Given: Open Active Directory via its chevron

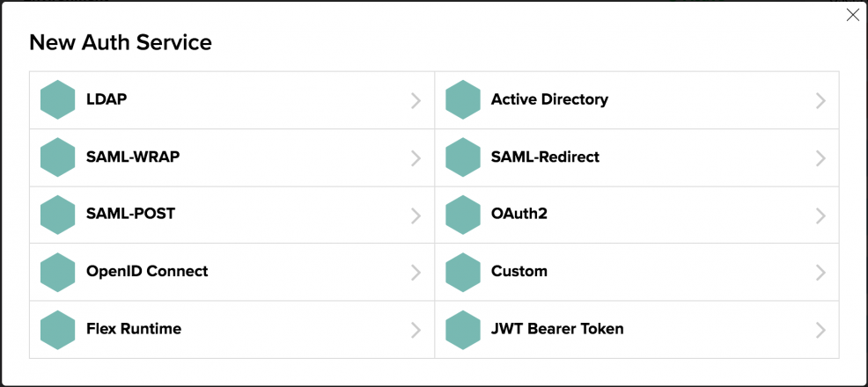Looking at the screenshot, I should (x=820, y=100).
